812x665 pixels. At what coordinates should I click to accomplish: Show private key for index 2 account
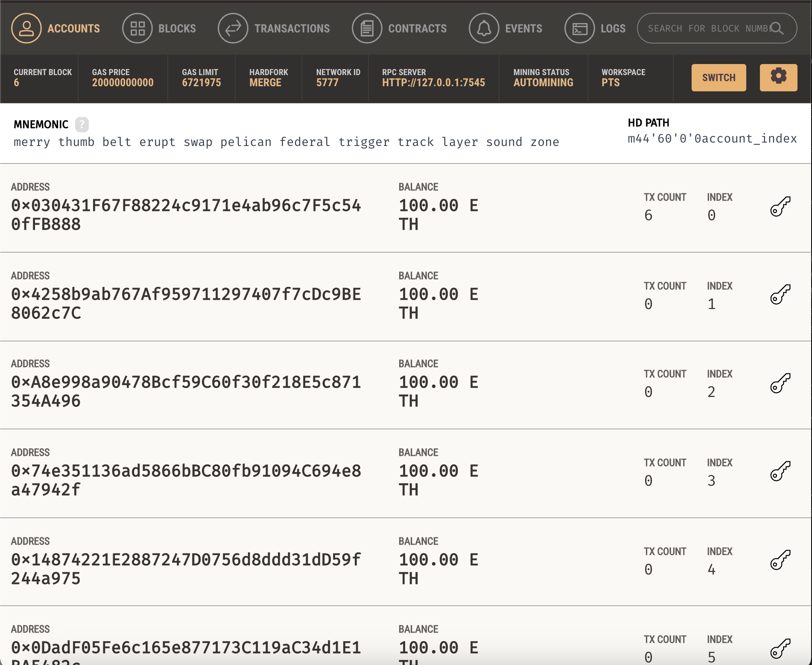(780, 383)
